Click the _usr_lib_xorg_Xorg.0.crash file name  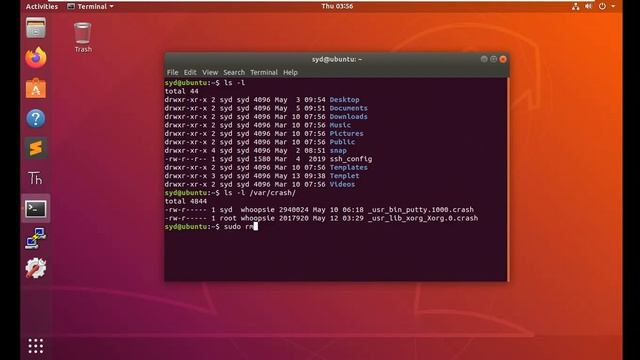tap(423, 218)
